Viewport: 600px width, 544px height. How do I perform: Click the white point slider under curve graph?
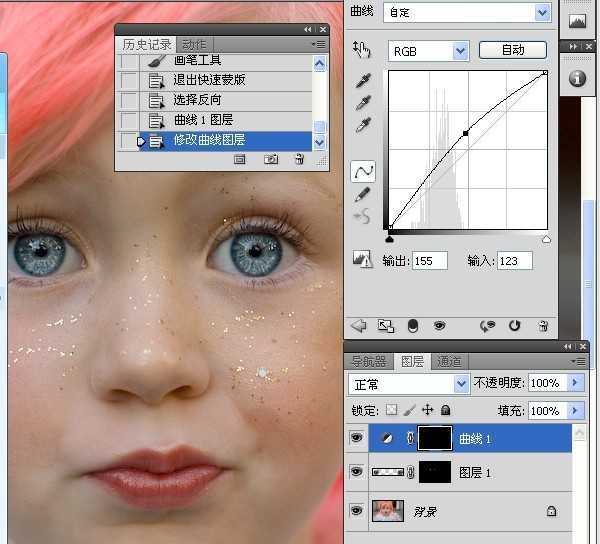[546, 240]
